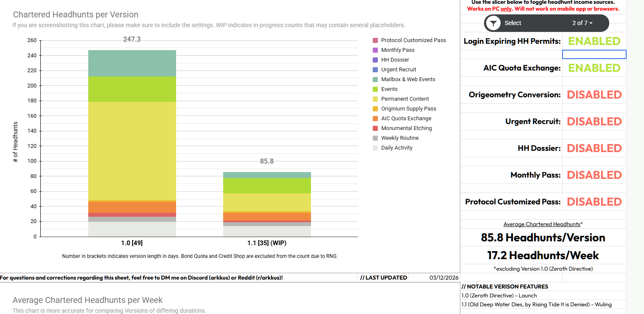The width and height of the screenshot is (644, 314).
Task: Toggle AIC Quota Exchange ENABLED cell
Action: pos(594,68)
